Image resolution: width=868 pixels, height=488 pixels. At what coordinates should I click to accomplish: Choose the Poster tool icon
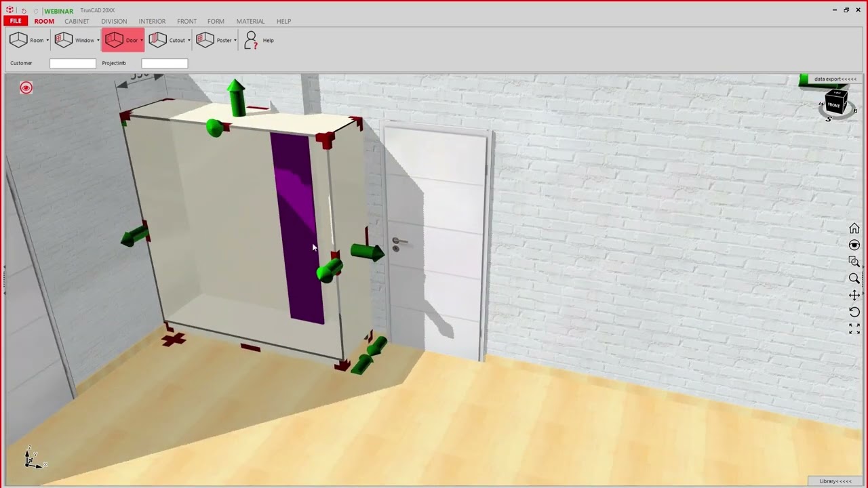click(205, 40)
